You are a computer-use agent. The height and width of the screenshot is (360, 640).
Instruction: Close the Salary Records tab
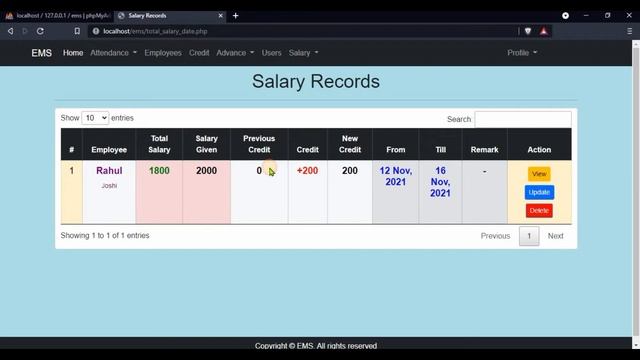click(x=220, y=16)
